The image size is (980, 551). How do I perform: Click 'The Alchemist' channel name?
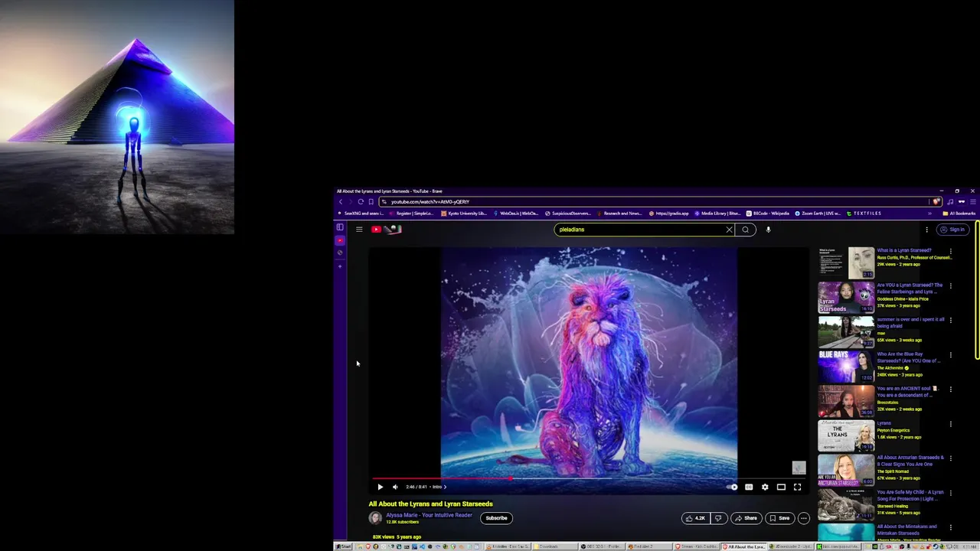coord(890,368)
